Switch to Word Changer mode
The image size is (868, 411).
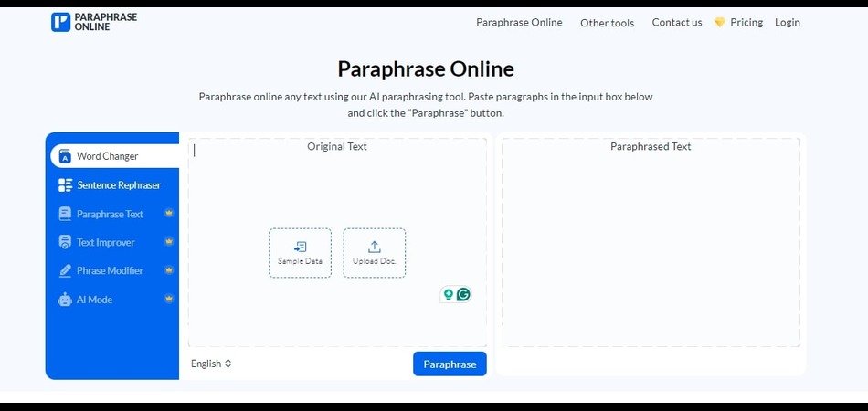point(114,156)
